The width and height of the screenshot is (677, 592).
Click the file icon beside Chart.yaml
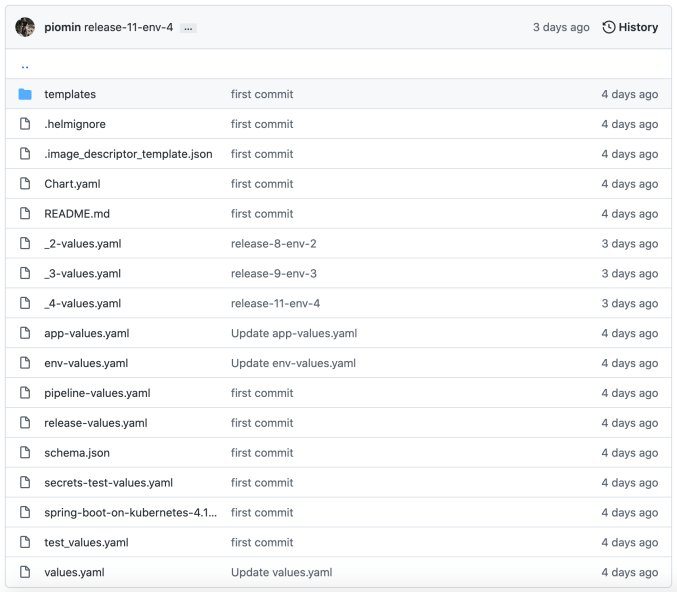pyautogui.click(x=25, y=184)
